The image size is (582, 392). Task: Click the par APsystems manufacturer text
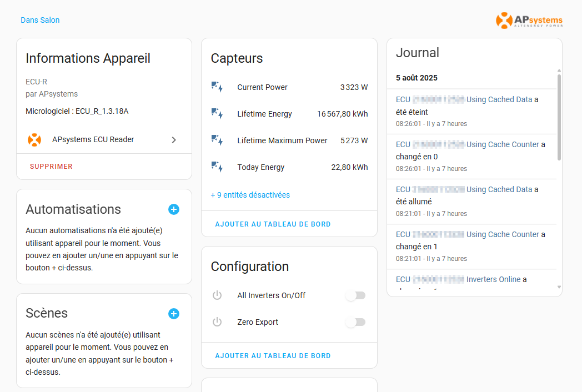(x=52, y=94)
